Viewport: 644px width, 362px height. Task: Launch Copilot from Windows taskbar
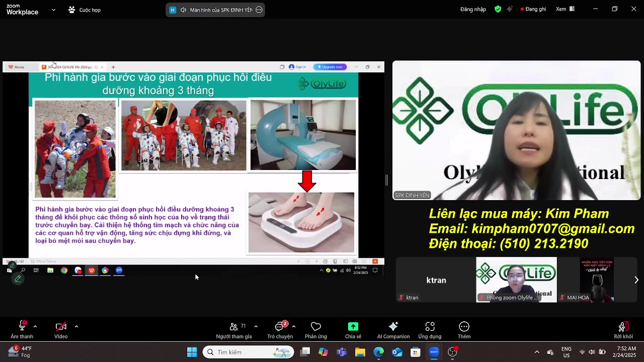(x=323, y=352)
